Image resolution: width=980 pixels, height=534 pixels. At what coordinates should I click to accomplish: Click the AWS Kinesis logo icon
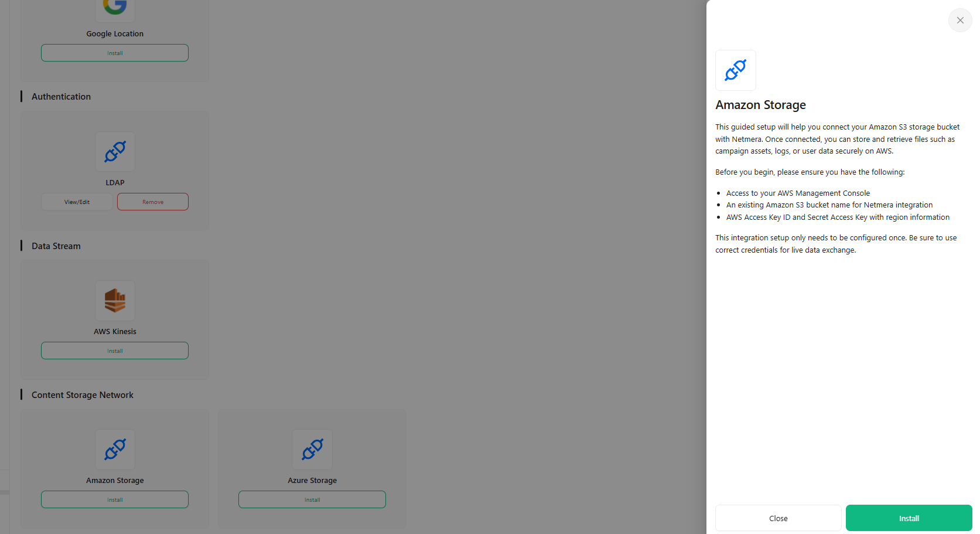115,301
